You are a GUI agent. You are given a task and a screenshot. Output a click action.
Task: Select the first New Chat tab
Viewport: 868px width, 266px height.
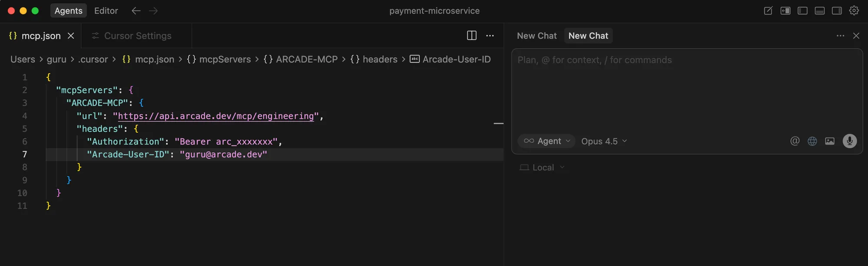[536, 36]
